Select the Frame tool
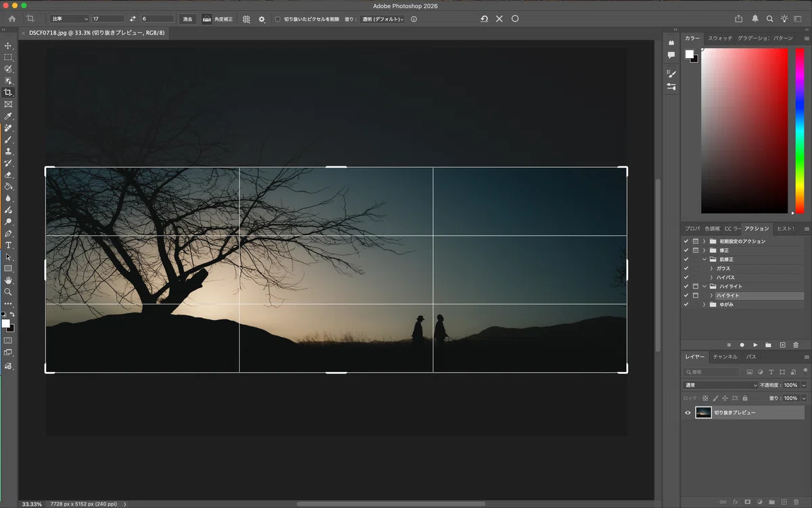The width and height of the screenshot is (812, 508). point(8,104)
